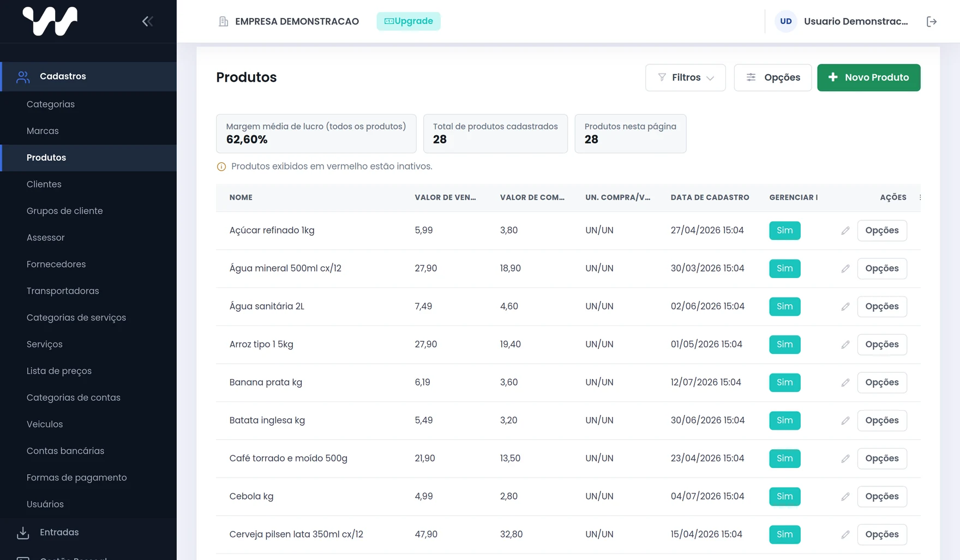
Task: Click pencil icon for Cerveja pilsen lata 350ml
Action: 845,534
